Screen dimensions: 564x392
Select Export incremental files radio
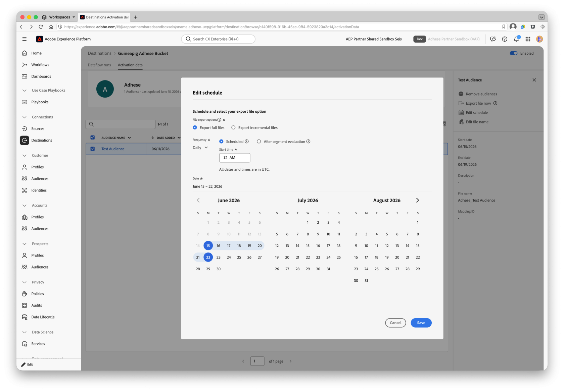233,127
